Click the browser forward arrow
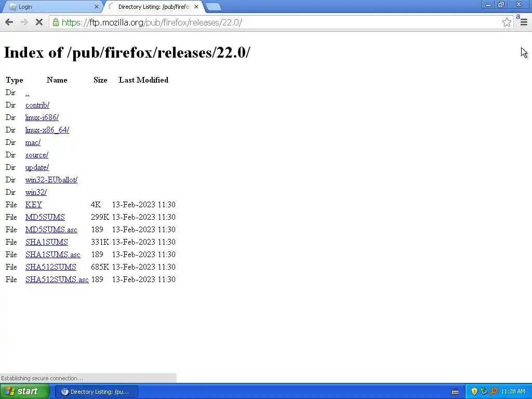 (24, 22)
